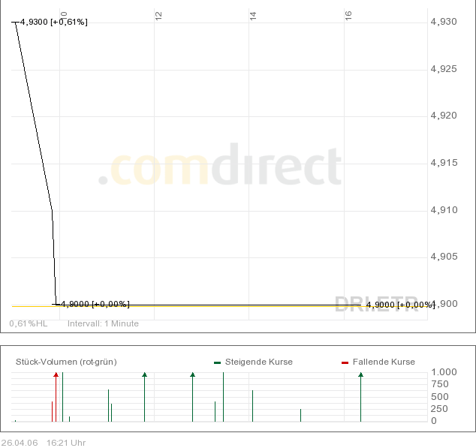Click the 0,61%HL indicator text
The width and height of the screenshot is (476, 448).
[x=29, y=323]
